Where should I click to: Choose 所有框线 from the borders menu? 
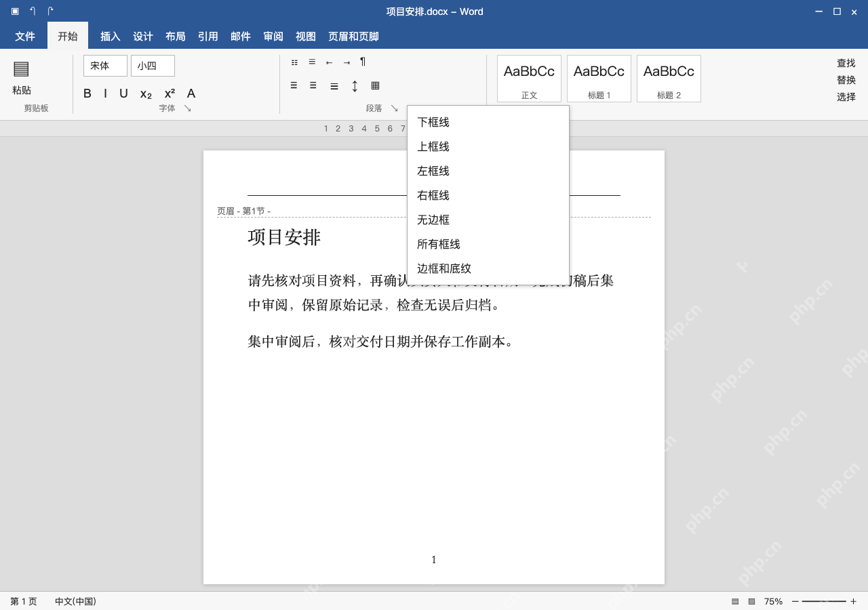point(488,244)
